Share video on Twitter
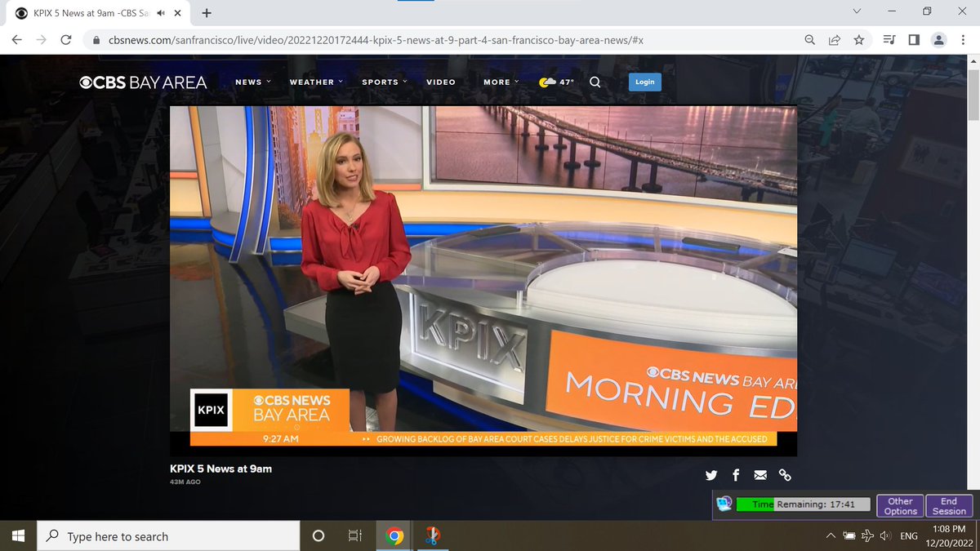The width and height of the screenshot is (980, 551). 711,475
